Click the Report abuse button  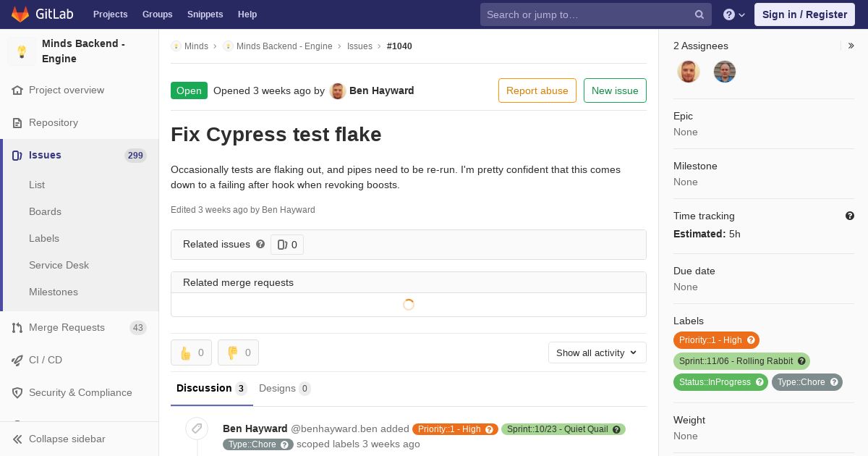[x=537, y=90]
